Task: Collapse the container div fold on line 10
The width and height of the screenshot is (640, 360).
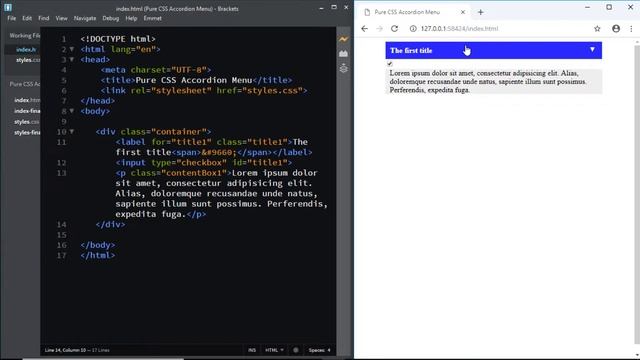Action: 72,131
